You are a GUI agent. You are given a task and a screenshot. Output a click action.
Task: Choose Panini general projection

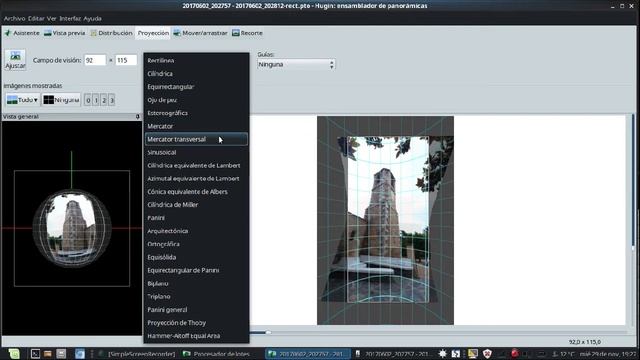pyautogui.click(x=196, y=309)
